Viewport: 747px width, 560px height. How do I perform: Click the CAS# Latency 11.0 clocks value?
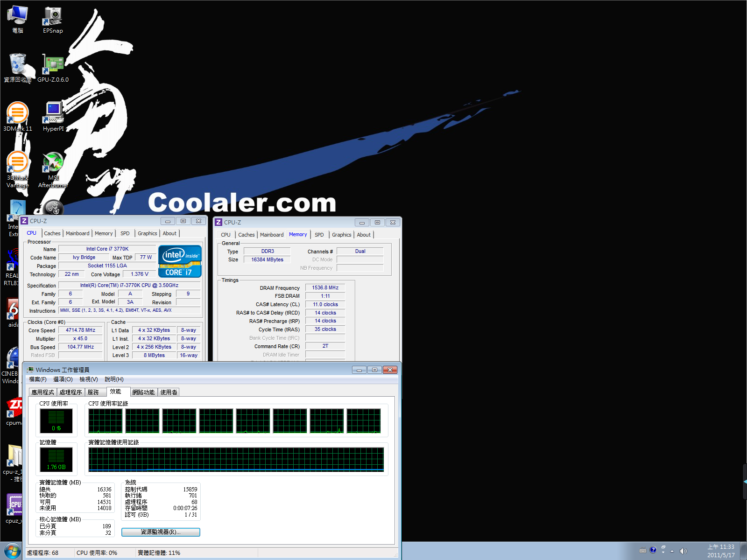click(325, 304)
